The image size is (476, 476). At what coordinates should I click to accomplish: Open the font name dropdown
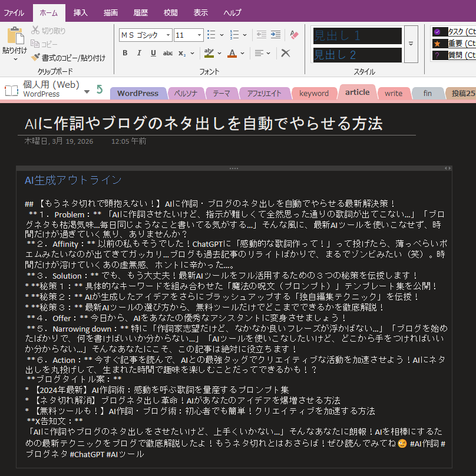point(168,35)
